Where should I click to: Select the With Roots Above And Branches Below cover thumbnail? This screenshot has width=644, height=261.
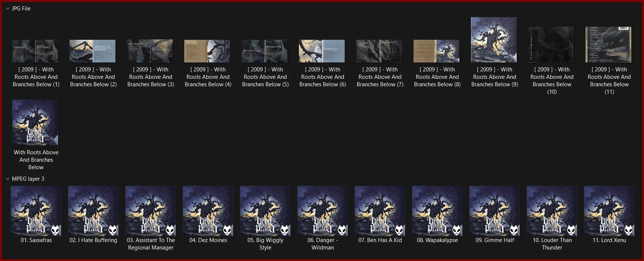[35, 122]
